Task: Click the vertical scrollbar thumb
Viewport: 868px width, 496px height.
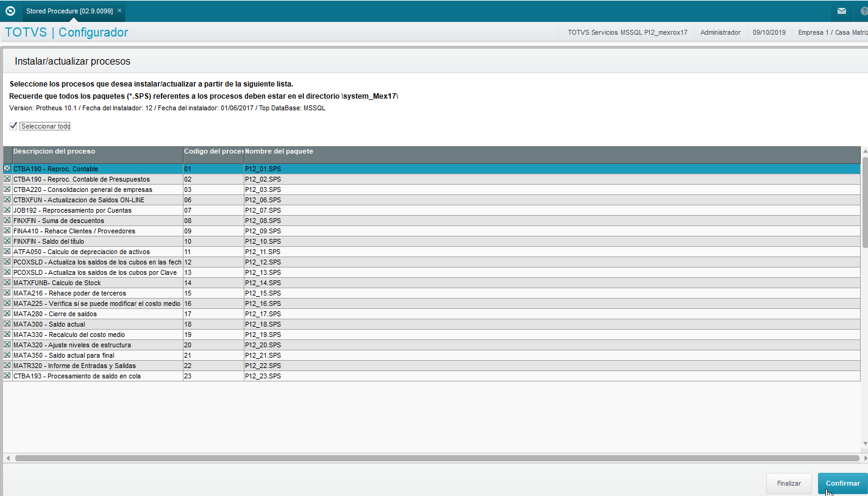Action: pos(864,202)
